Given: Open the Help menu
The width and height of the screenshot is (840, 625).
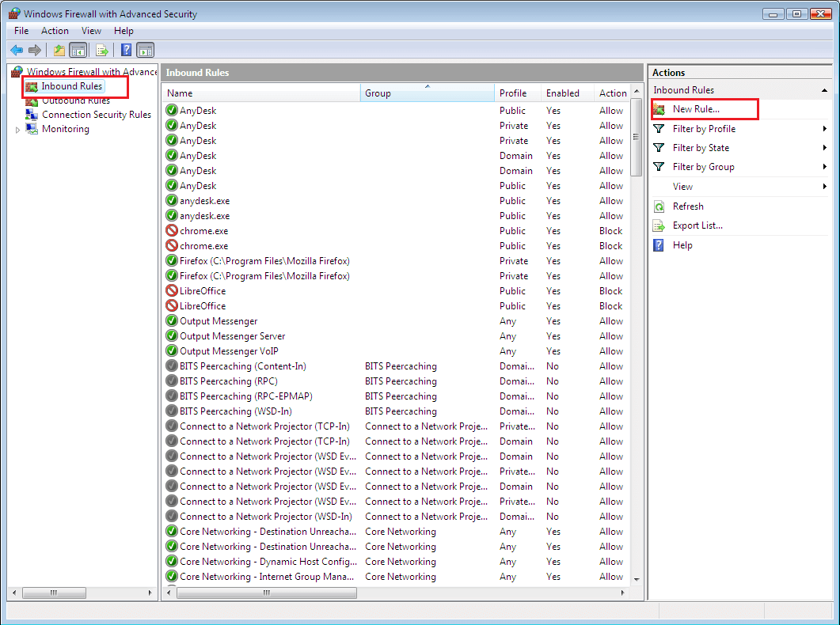Looking at the screenshot, I should (x=124, y=31).
